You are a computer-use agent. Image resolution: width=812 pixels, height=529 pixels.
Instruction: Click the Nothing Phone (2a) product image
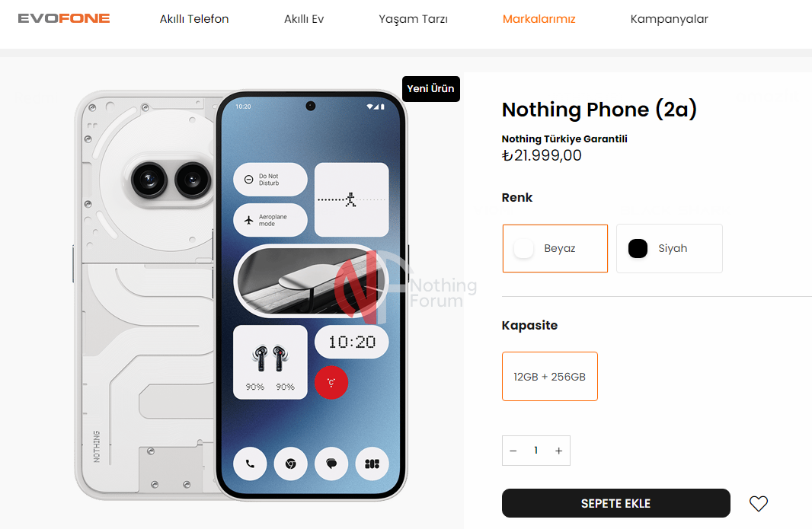241,295
